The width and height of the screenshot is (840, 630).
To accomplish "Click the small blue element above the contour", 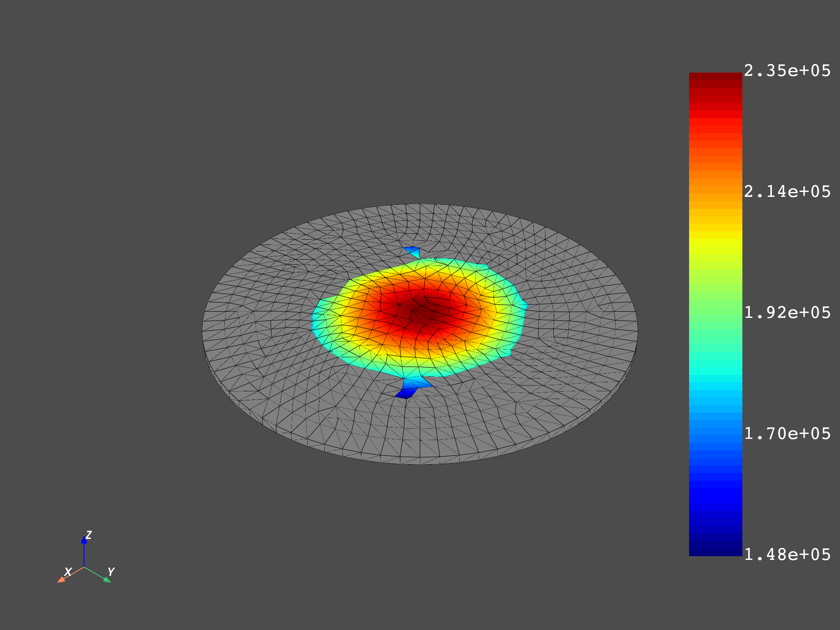I will tap(413, 252).
